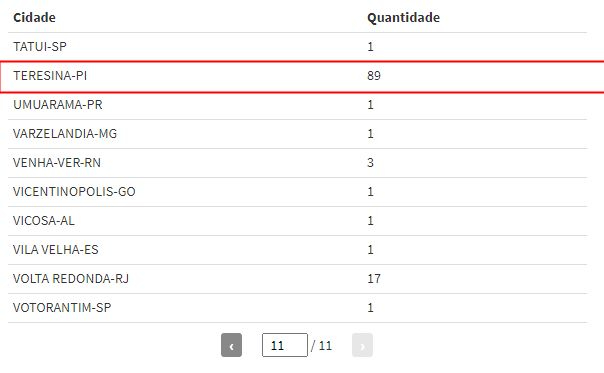Image resolution: width=604 pixels, height=373 pixels.
Task: Select the VOTORANTIM-SP city entry
Action: coord(62,307)
